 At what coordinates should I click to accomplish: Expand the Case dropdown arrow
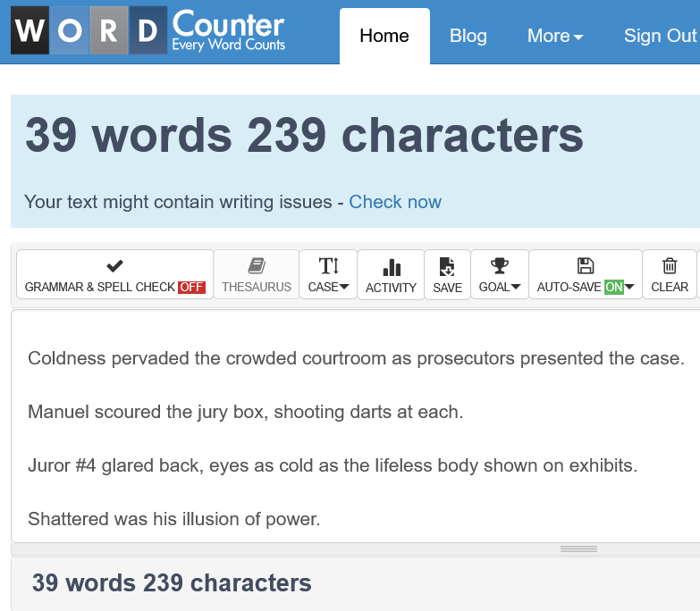[x=344, y=288]
